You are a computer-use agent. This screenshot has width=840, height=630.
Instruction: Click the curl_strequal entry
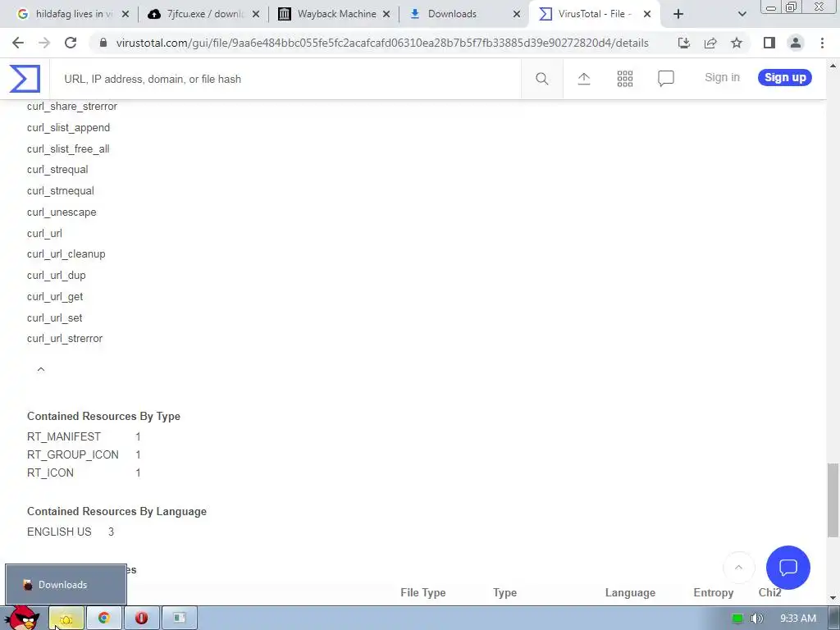57,169
